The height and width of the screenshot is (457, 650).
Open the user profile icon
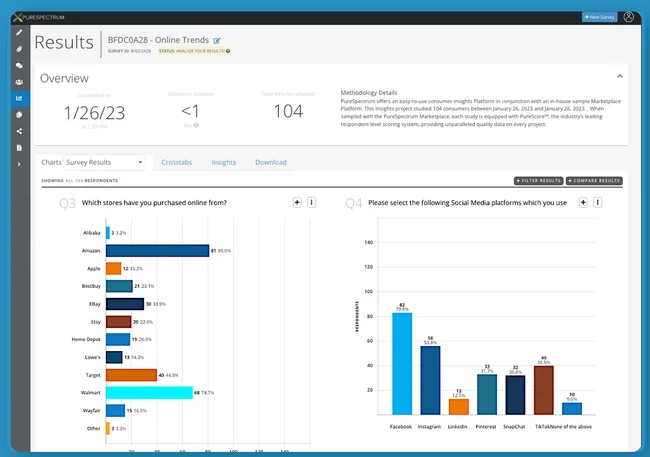click(628, 17)
